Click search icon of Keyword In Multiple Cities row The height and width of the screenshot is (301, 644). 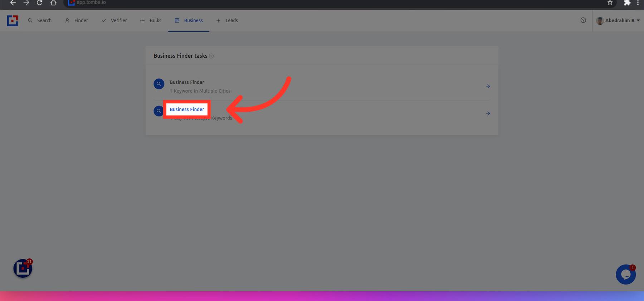coord(159,84)
